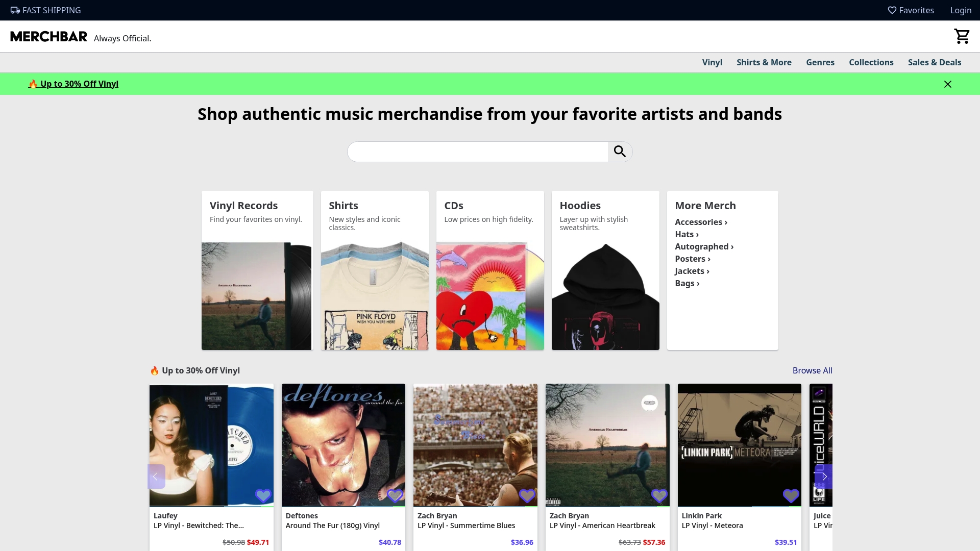Click the truck icon next to FAST SHIPPING

[x=15, y=10]
